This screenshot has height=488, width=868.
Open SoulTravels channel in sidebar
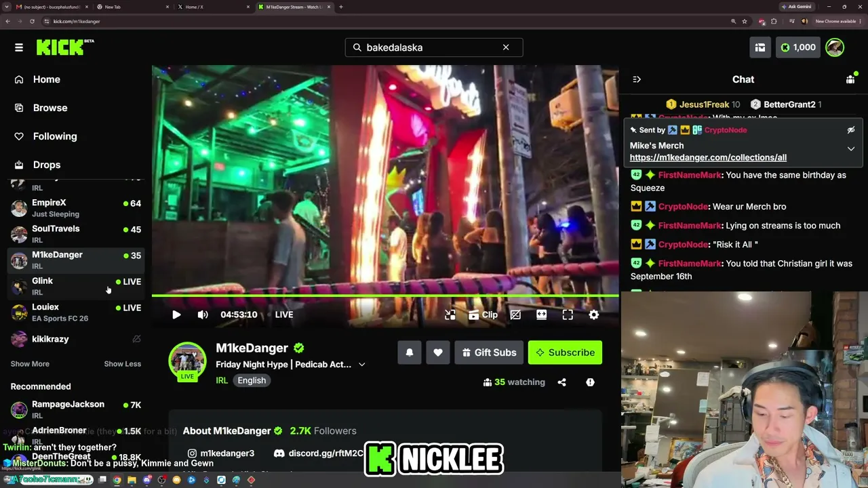[76, 234]
